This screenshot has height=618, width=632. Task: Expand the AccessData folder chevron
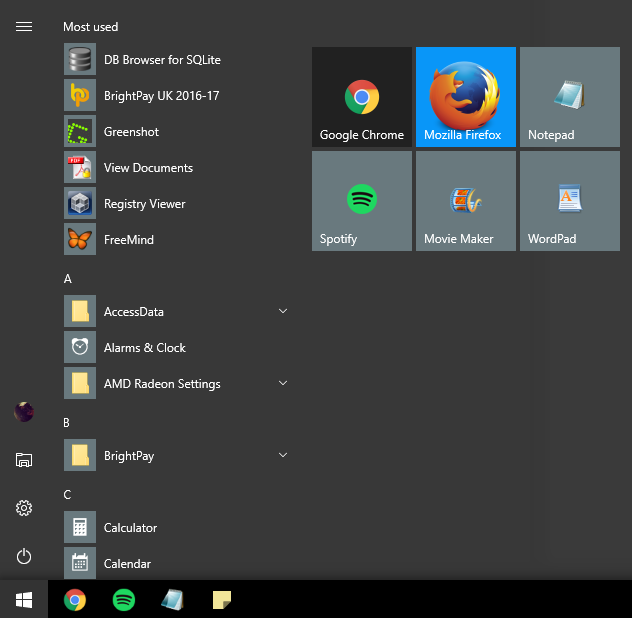283,311
